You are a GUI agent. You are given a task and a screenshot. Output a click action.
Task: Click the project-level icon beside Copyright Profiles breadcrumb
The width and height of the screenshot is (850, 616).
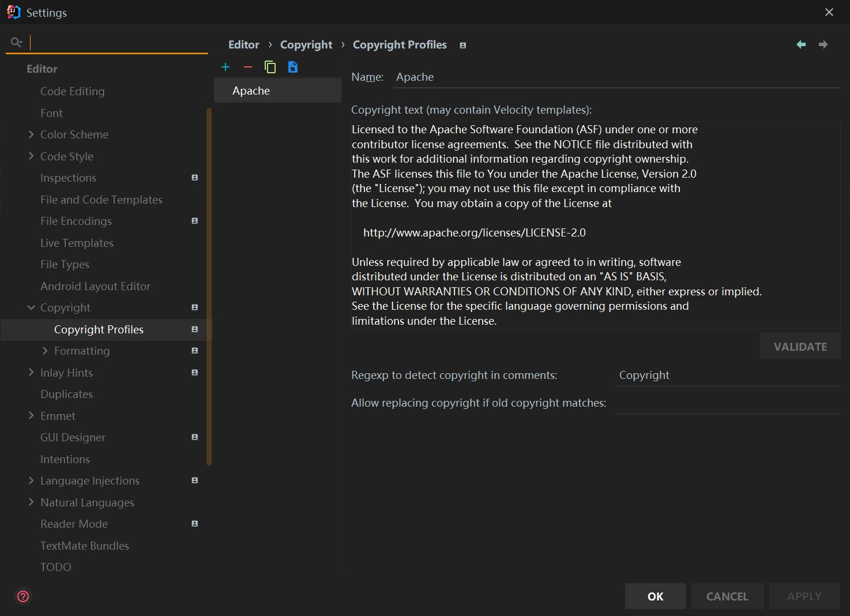point(462,45)
